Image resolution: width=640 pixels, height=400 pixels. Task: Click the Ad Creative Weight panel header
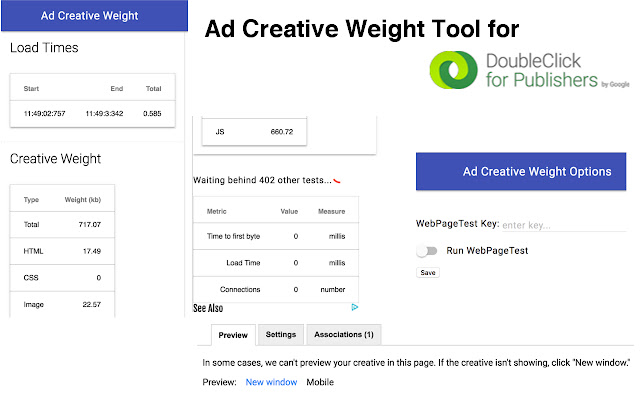(x=94, y=16)
